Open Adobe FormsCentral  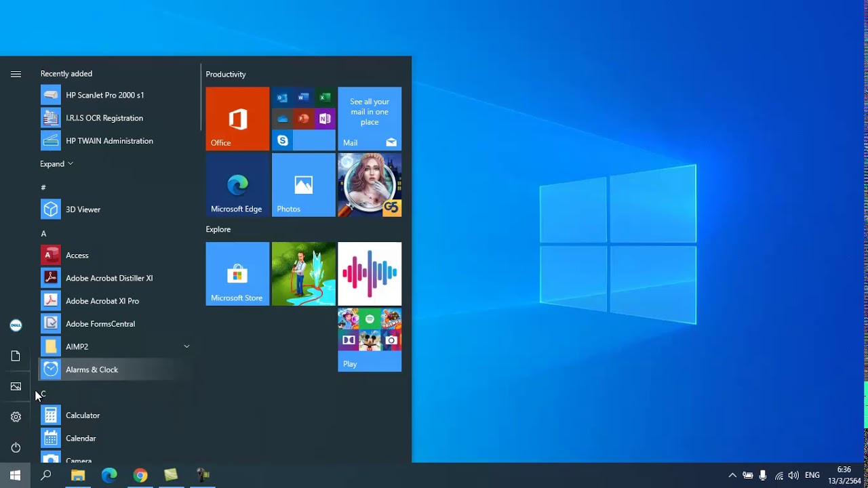[117, 324]
